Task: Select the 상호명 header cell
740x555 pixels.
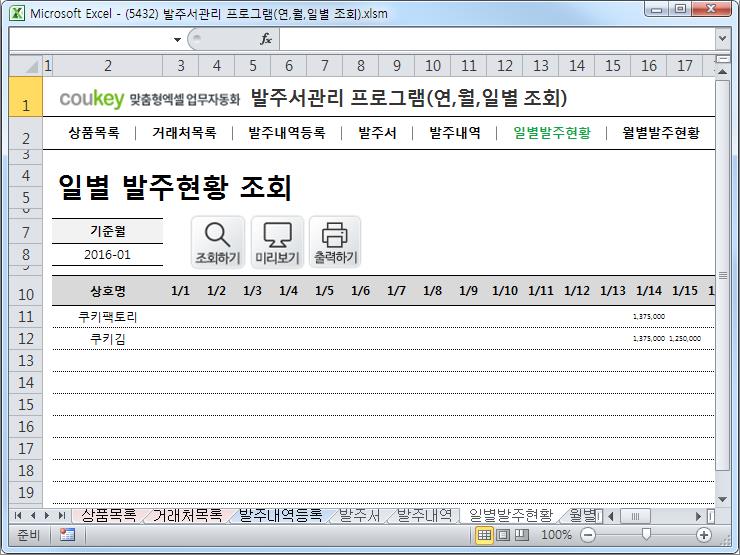Action: coord(108,291)
